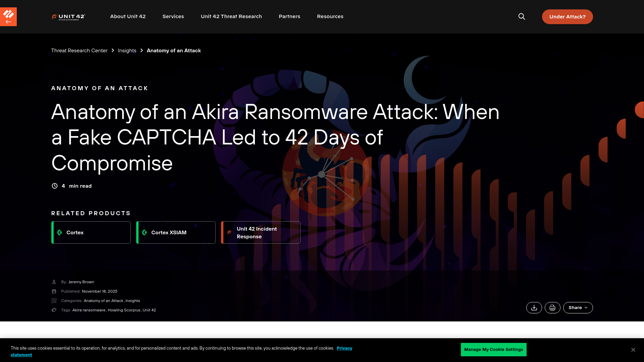644x362 pixels.
Task: Click the calendar icon next to Published
Action: (x=54, y=291)
